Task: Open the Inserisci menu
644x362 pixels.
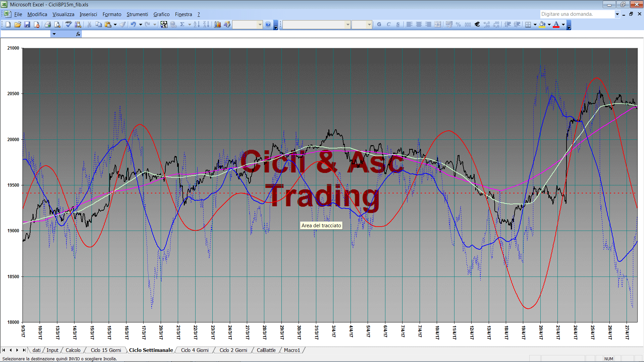Action: (x=88, y=14)
